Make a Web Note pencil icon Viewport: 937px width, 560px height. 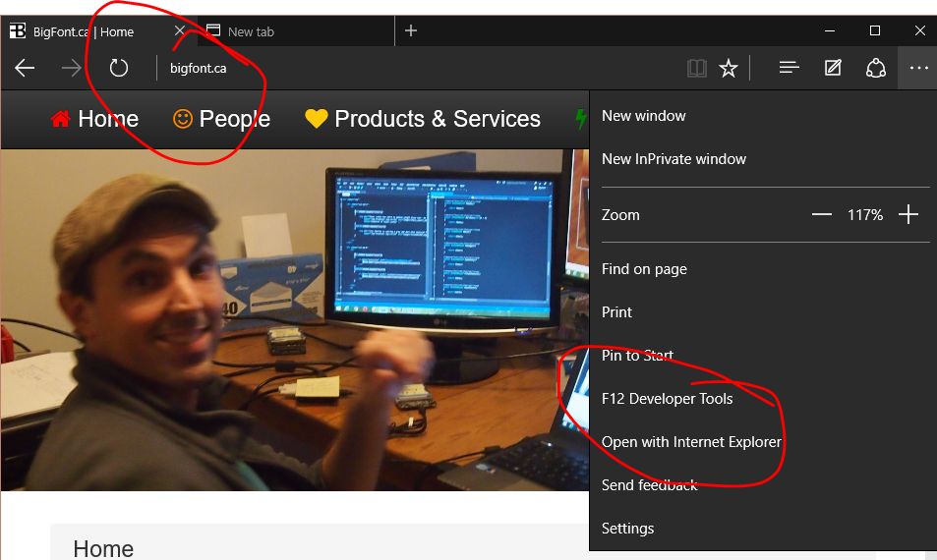(833, 68)
